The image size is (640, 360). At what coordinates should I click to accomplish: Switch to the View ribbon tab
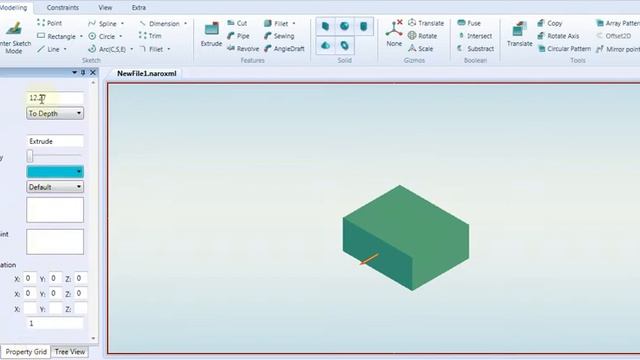pos(105,7)
